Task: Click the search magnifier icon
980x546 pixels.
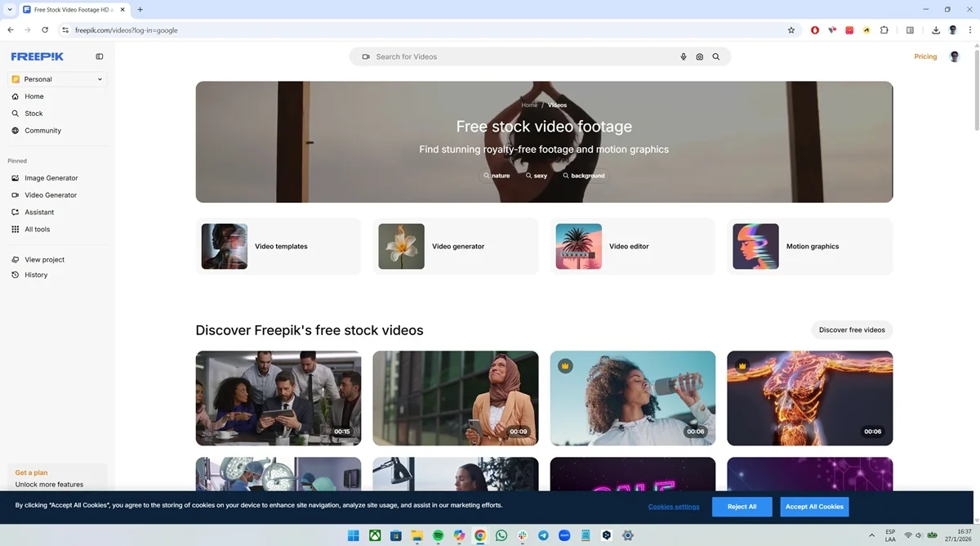Action: pyautogui.click(x=716, y=56)
